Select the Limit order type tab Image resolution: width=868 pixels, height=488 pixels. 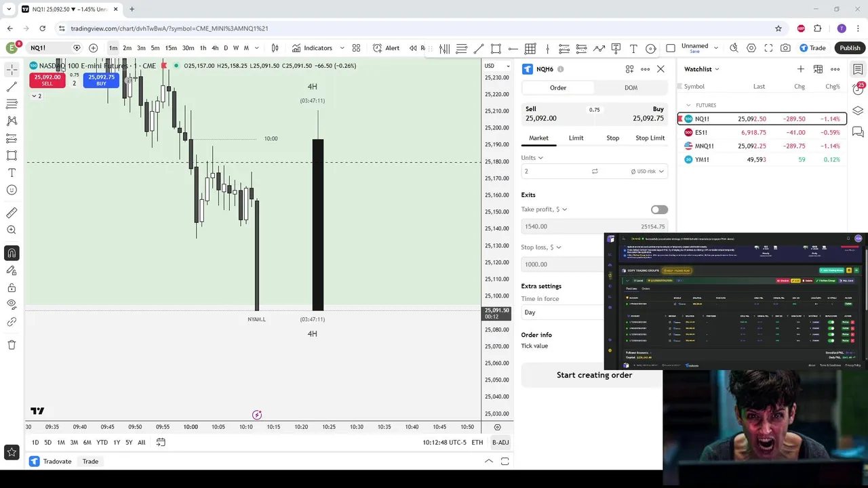576,138
